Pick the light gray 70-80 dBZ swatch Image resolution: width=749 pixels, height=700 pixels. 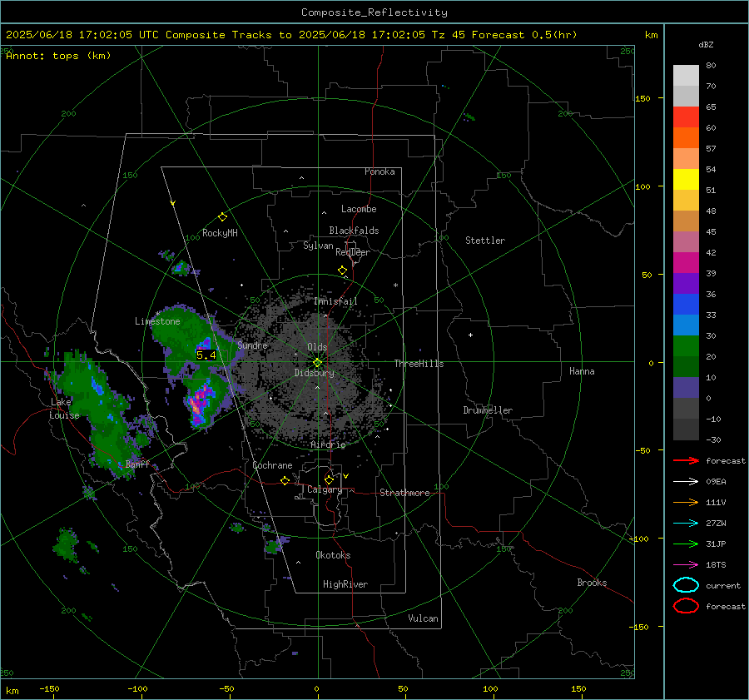[x=686, y=76]
